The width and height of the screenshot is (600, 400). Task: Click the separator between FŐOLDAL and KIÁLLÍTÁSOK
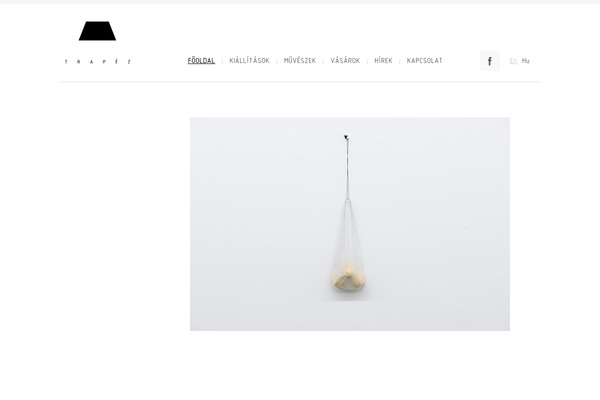click(222, 61)
